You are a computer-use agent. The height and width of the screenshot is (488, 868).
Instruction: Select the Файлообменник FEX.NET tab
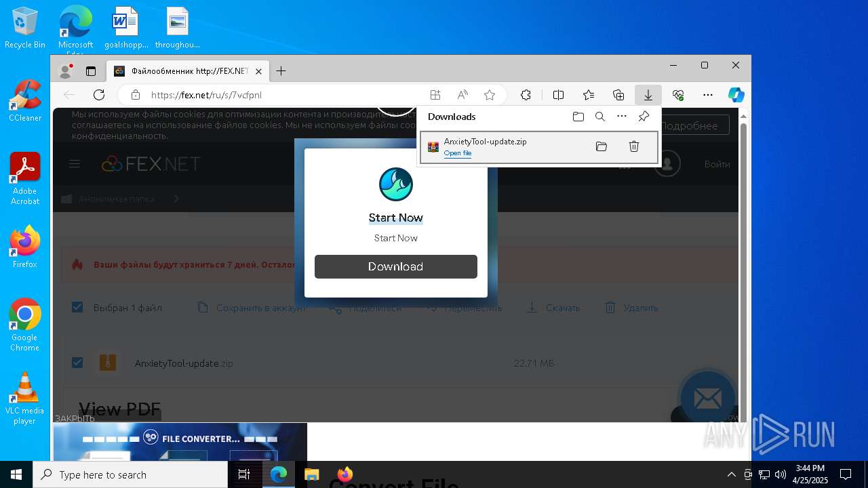pos(188,70)
